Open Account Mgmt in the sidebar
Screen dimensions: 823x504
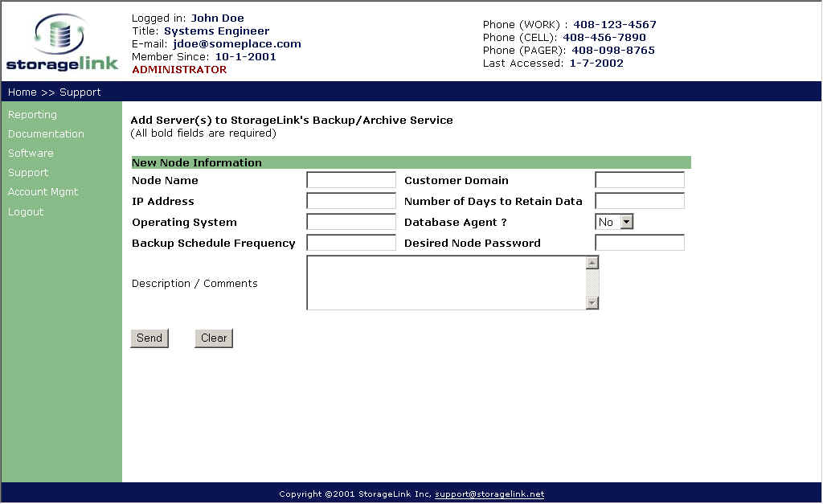click(43, 192)
